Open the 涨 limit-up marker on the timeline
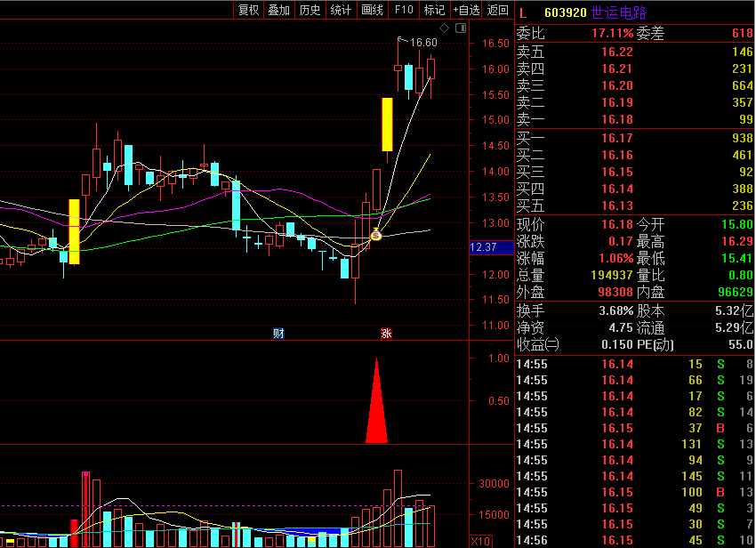Viewport: 756px width, 548px height. coord(386,334)
